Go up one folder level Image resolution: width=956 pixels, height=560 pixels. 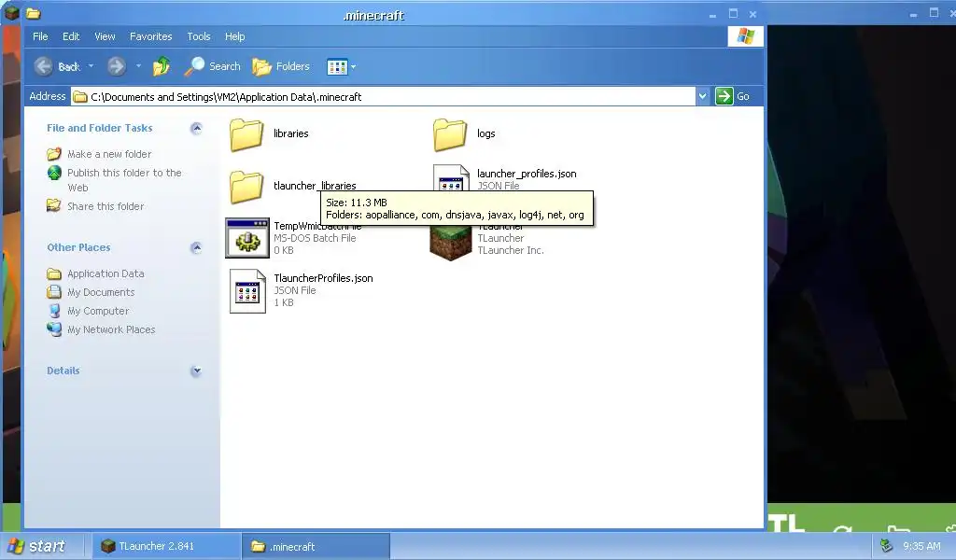(162, 66)
